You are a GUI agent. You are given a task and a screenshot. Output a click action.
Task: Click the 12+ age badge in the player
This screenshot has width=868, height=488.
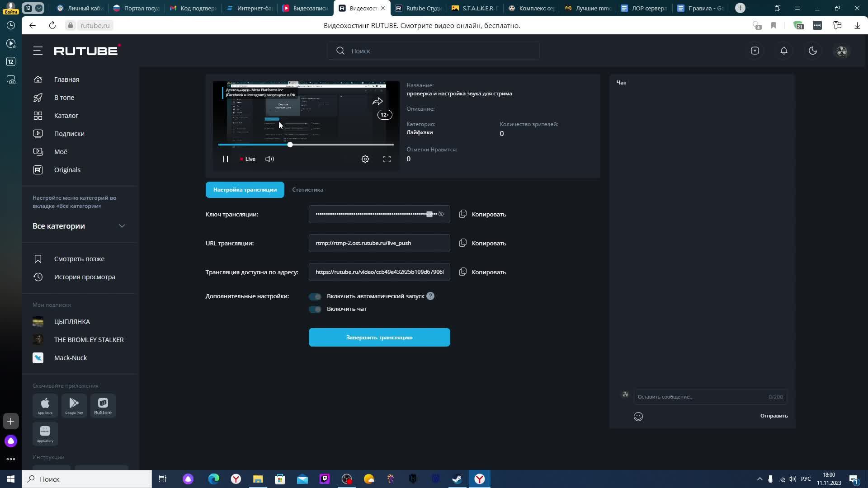pos(385,115)
